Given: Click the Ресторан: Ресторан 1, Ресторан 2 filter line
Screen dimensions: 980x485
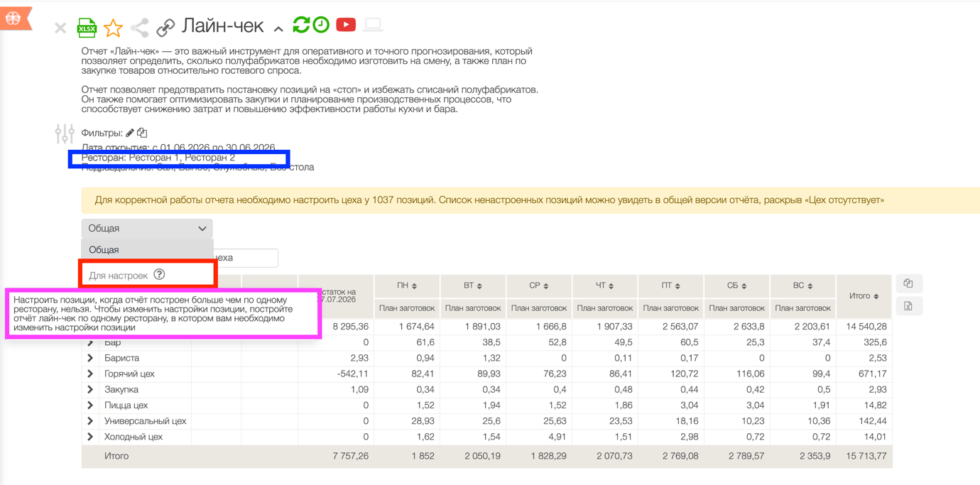Looking at the screenshot, I should [158, 158].
